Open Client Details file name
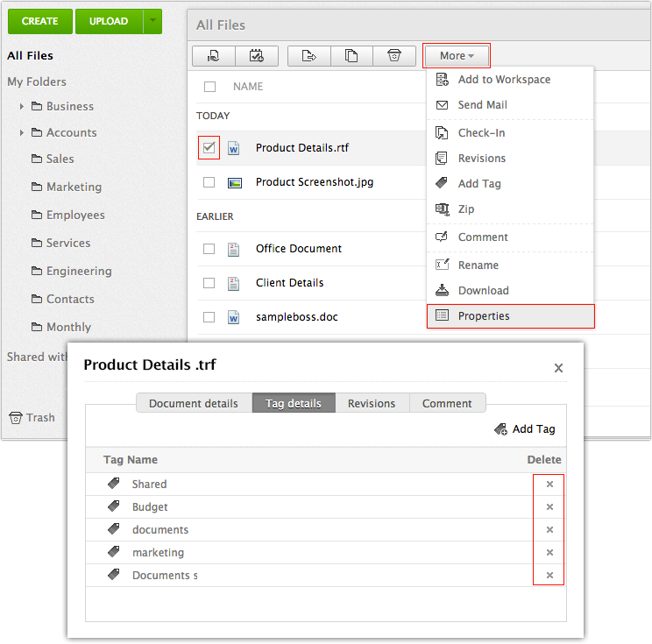This screenshot has height=644, width=652. pyautogui.click(x=290, y=283)
